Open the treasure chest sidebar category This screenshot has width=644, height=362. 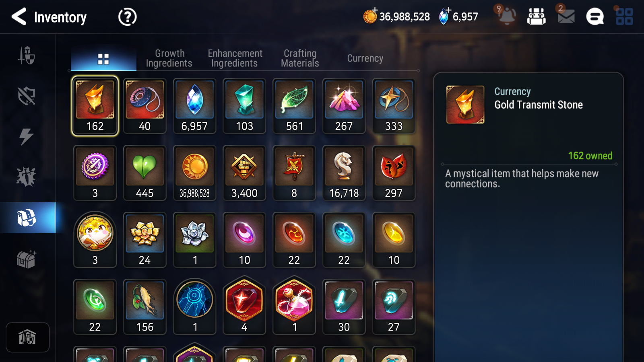tap(27, 259)
